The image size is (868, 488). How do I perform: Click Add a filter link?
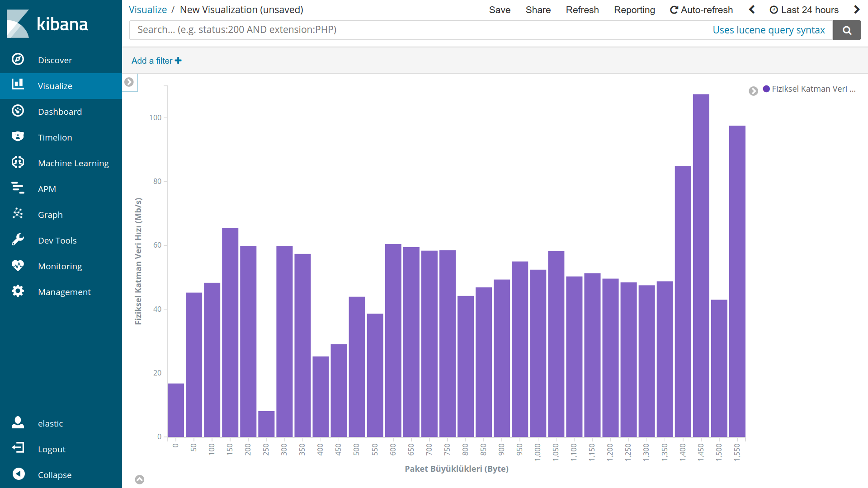pyautogui.click(x=156, y=61)
